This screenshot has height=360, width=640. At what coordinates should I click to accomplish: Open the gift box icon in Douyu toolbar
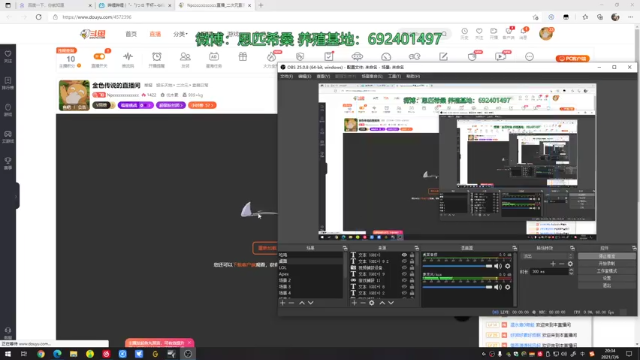point(243,56)
